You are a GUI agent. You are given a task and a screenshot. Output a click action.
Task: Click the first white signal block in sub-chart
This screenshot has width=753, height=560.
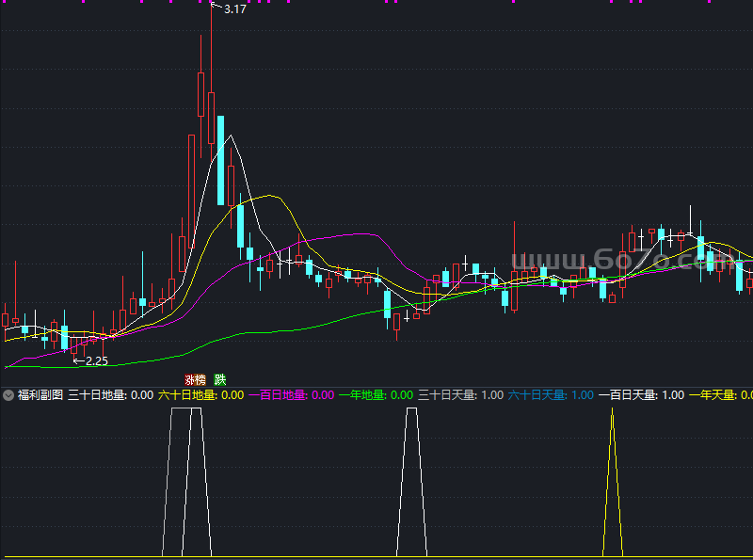(x=186, y=480)
